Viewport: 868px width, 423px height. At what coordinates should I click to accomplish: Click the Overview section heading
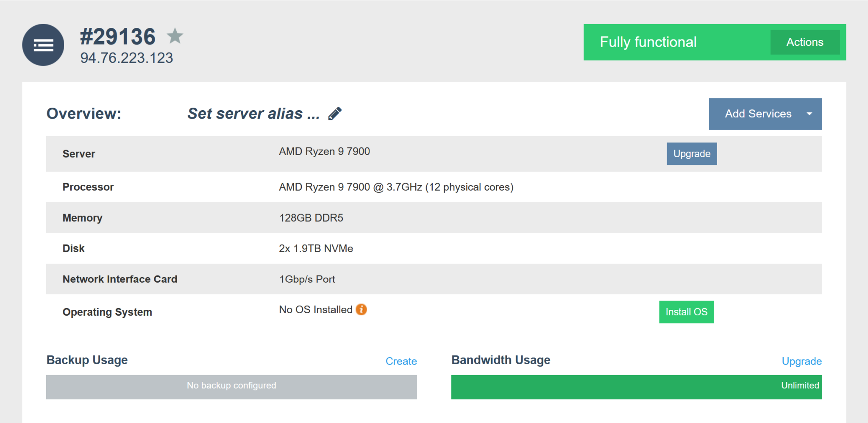pyautogui.click(x=83, y=113)
